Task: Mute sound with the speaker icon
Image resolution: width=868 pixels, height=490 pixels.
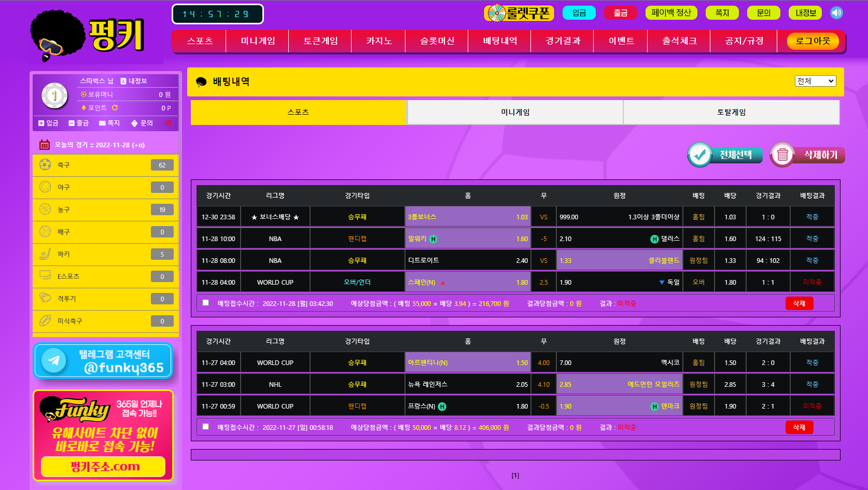Action: click(836, 13)
